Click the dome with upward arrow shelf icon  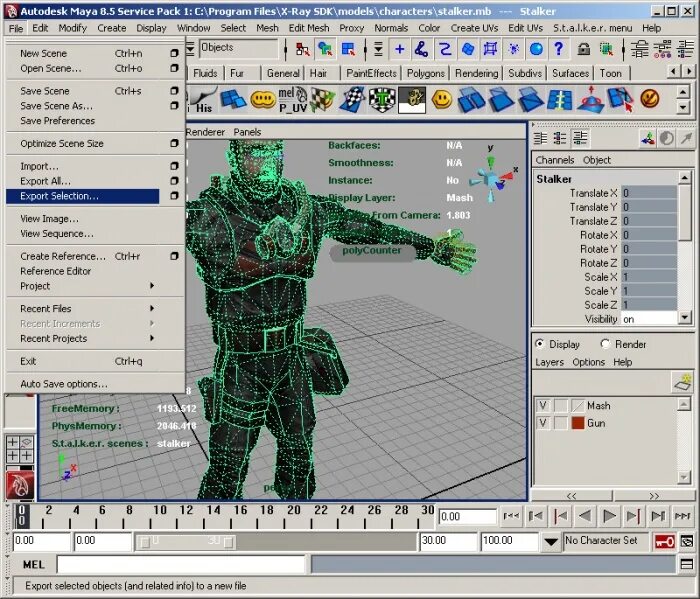591,100
